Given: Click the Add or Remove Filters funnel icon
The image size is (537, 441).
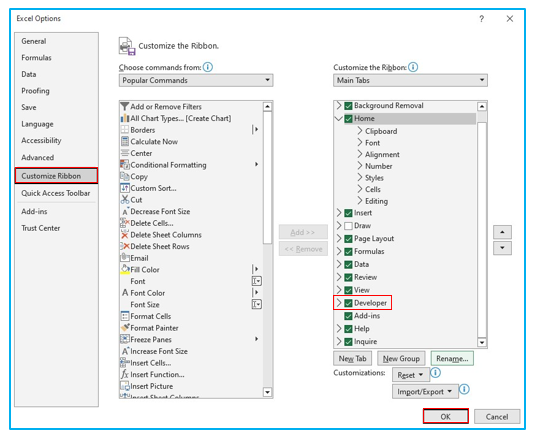Looking at the screenshot, I should point(125,106).
